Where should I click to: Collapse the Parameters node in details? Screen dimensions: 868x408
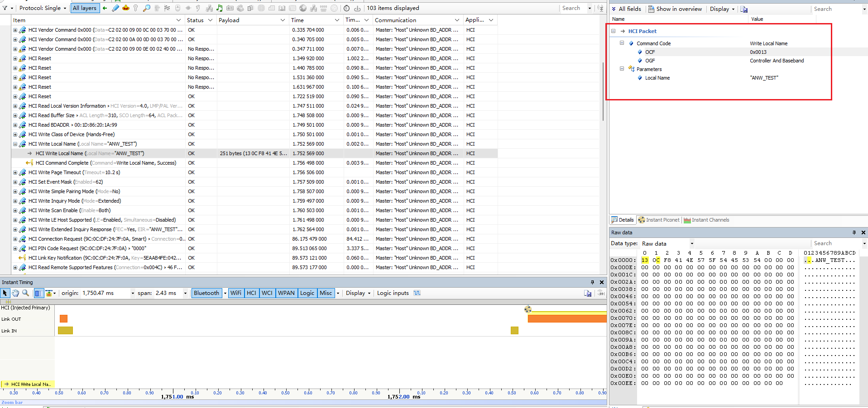(622, 69)
